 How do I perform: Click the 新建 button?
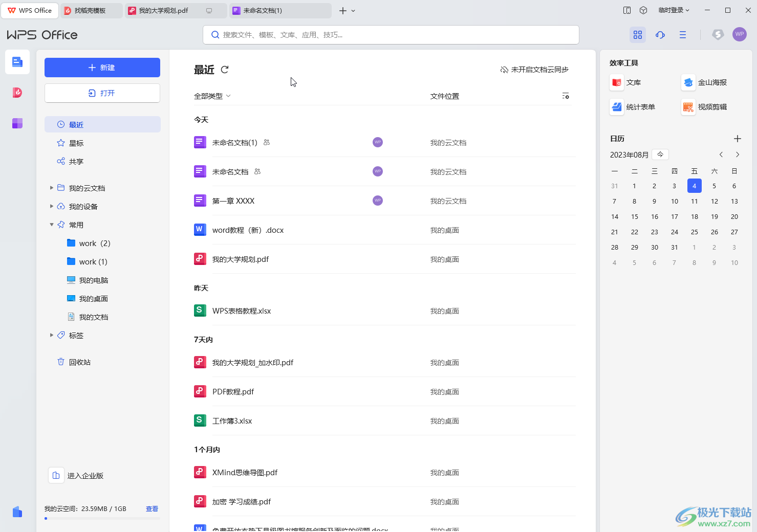point(102,68)
